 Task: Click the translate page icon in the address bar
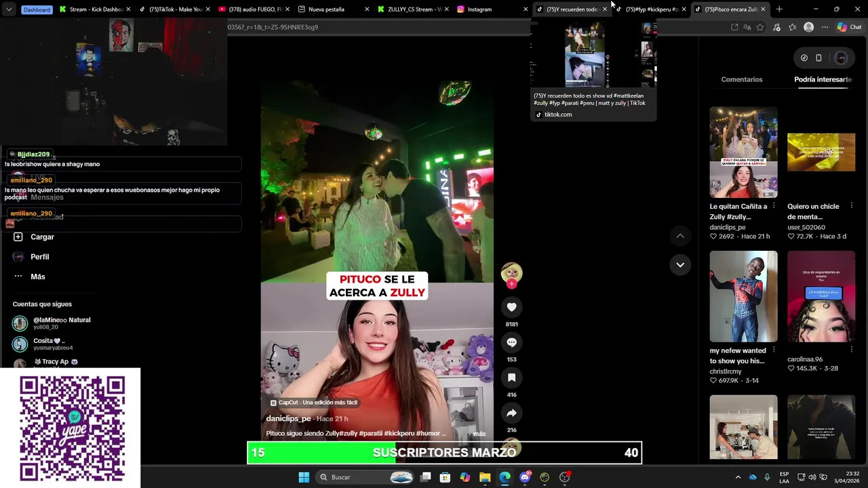click(x=747, y=27)
